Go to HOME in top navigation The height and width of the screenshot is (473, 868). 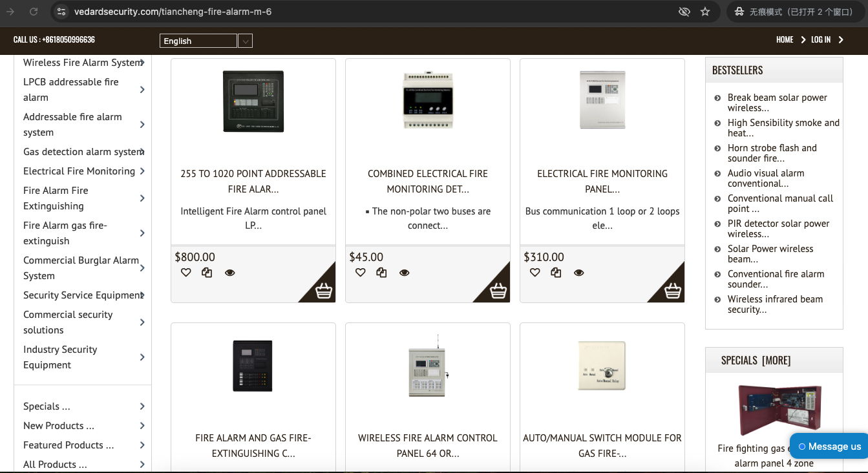(x=785, y=39)
